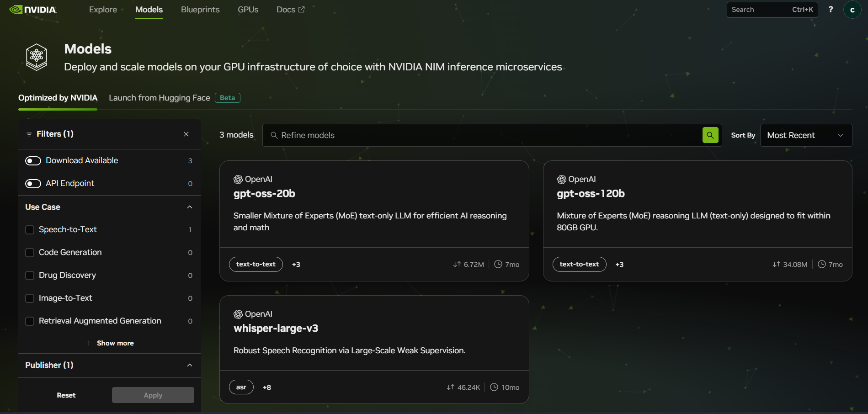Click the download count icon on whisper-large-v3
Image resolution: width=868 pixels, height=414 pixels.
coord(450,387)
